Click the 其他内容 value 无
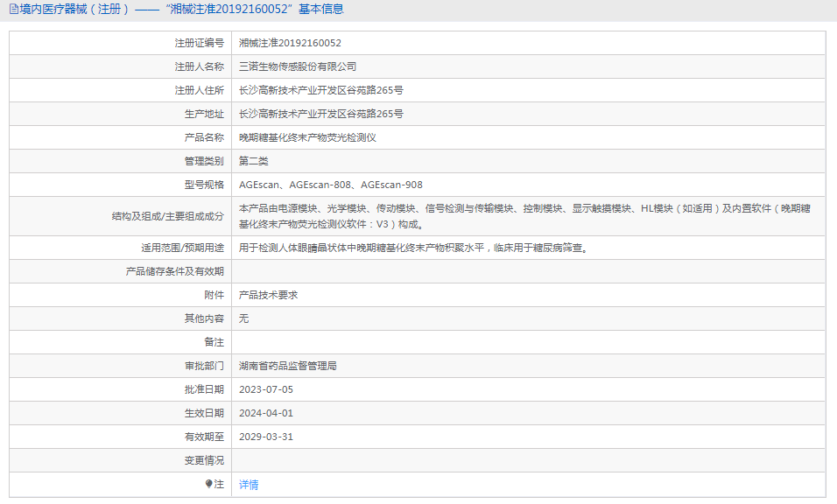 (243, 318)
